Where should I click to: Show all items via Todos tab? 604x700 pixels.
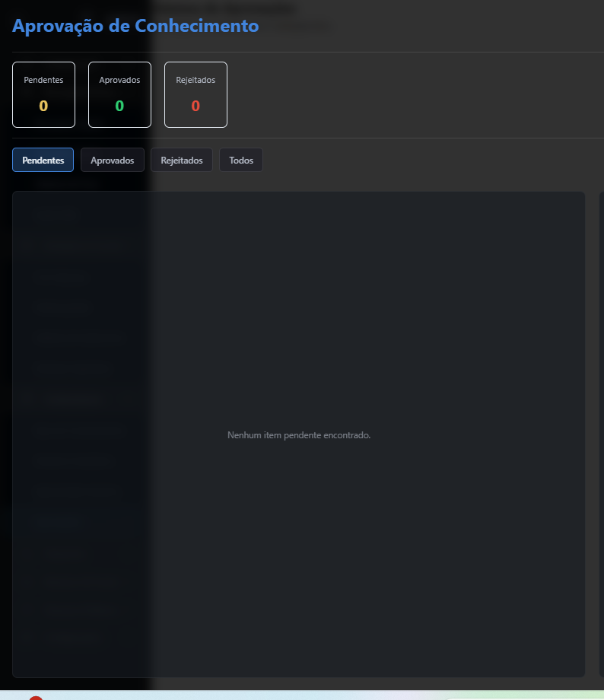240,161
